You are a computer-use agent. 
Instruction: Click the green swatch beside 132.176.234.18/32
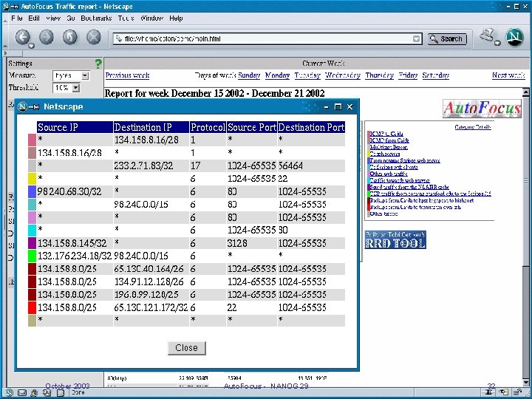click(32, 256)
